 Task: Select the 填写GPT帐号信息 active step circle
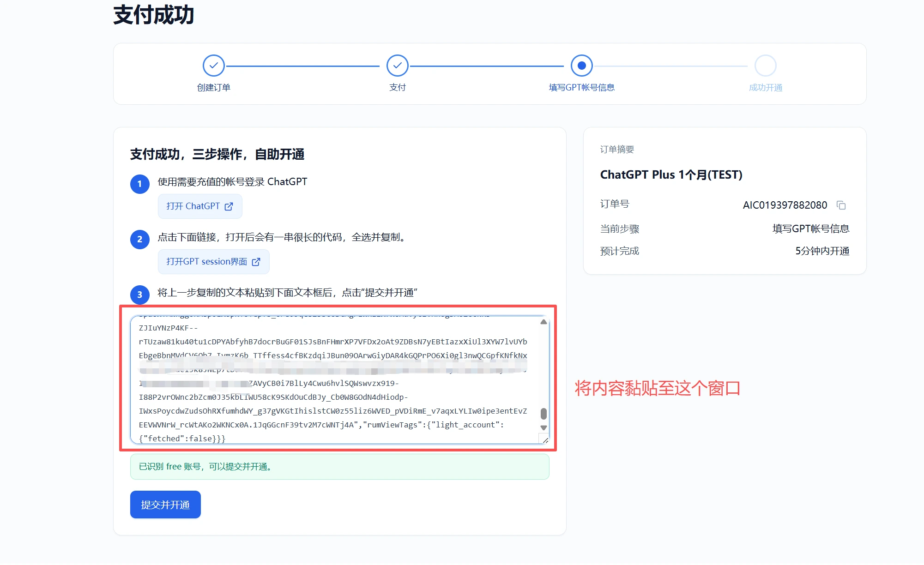(x=581, y=66)
